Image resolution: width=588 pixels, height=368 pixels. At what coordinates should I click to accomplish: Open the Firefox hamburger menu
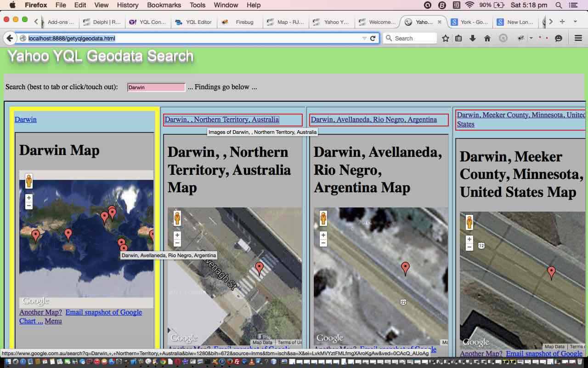pyautogui.click(x=578, y=39)
